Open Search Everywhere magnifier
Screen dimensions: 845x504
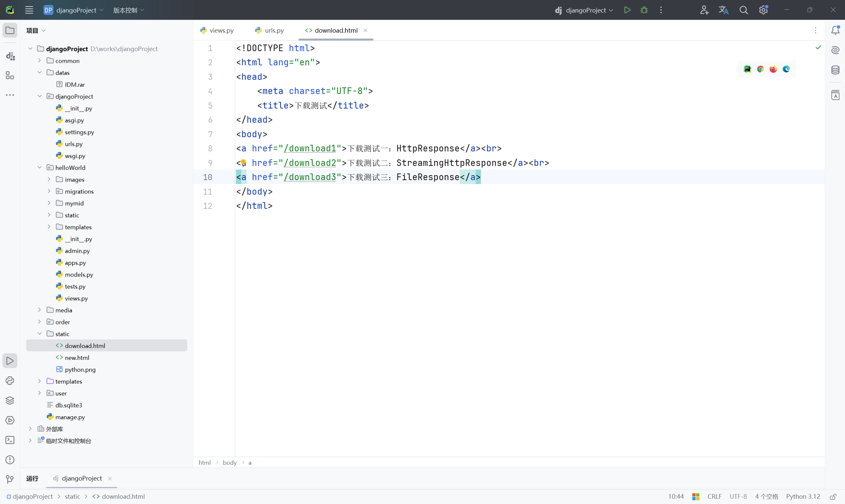[x=744, y=10]
